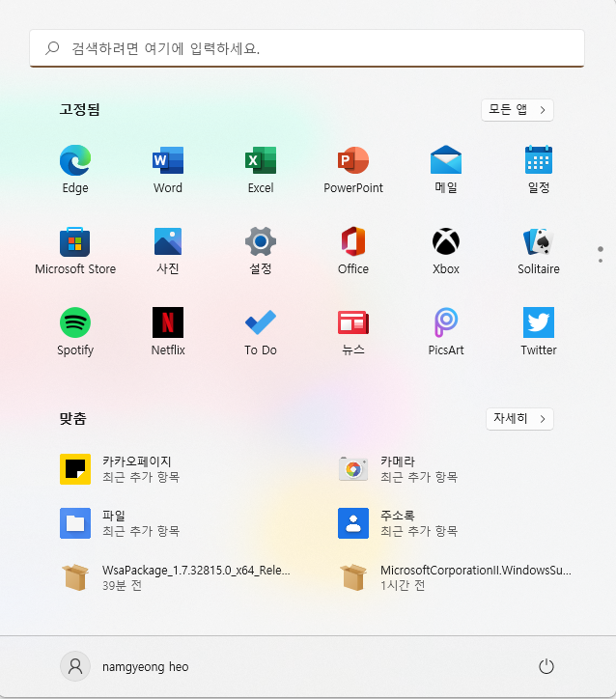The height and width of the screenshot is (699, 616).
Task: Open the To Do app
Action: pos(261,332)
